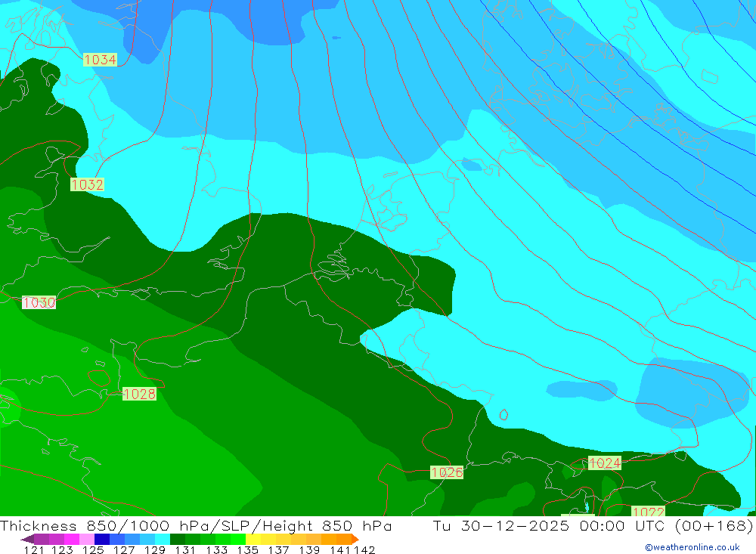The height and width of the screenshot is (554, 756).
Task: Click the 1022 isobar pressure label
Action: 649,511
